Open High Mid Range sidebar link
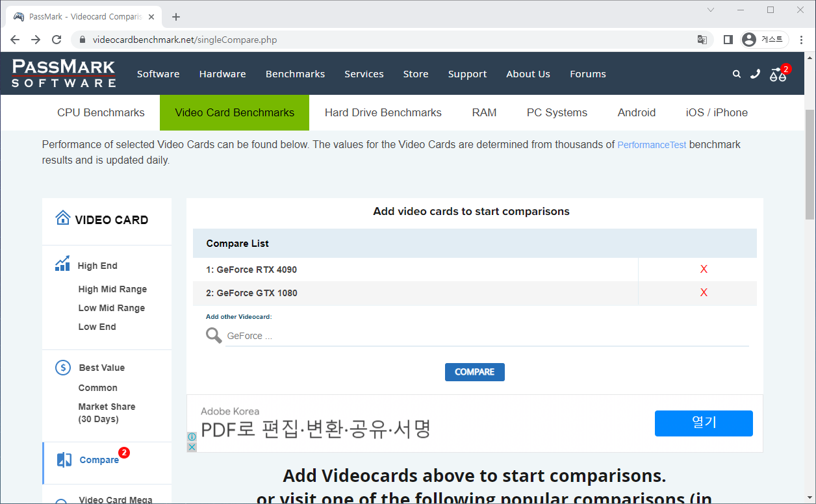 112,289
